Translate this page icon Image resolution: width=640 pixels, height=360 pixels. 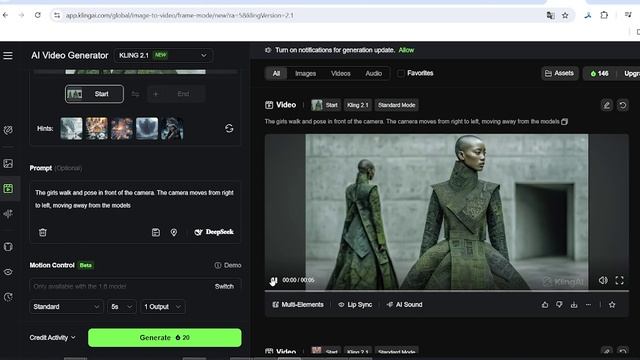(550, 16)
